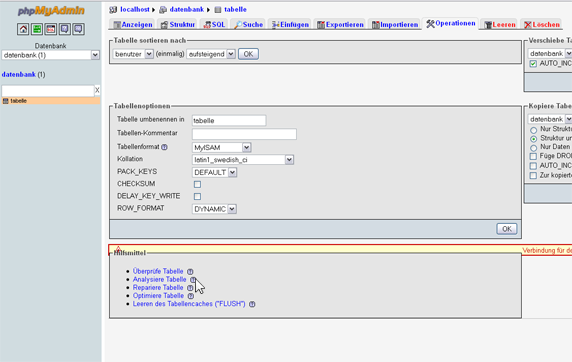Click the phpMyAdmin logo

pyautogui.click(x=51, y=11)
